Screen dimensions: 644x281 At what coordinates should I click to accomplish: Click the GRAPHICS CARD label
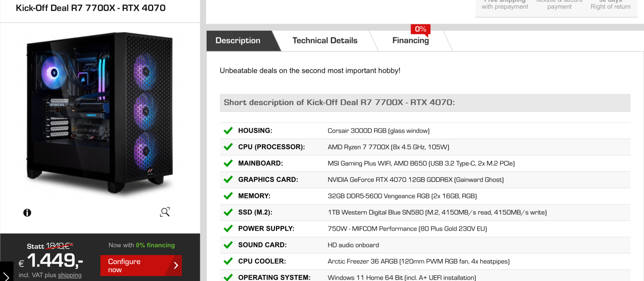pos(268,180)
